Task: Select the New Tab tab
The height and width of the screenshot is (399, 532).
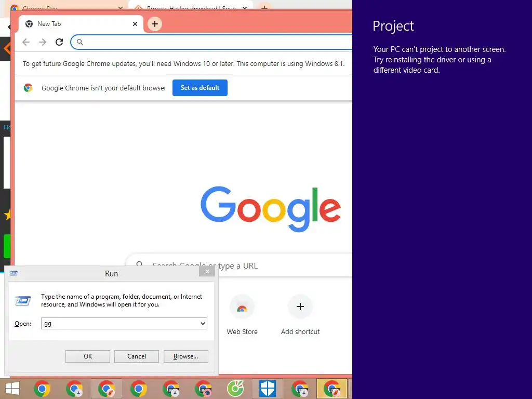Action: [x=81, y=24]
